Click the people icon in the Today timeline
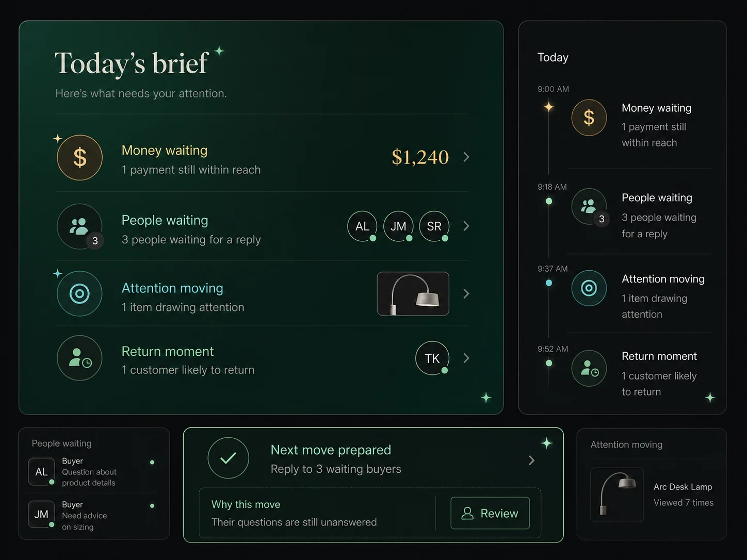The image size is (747, 560). (589, 206)
